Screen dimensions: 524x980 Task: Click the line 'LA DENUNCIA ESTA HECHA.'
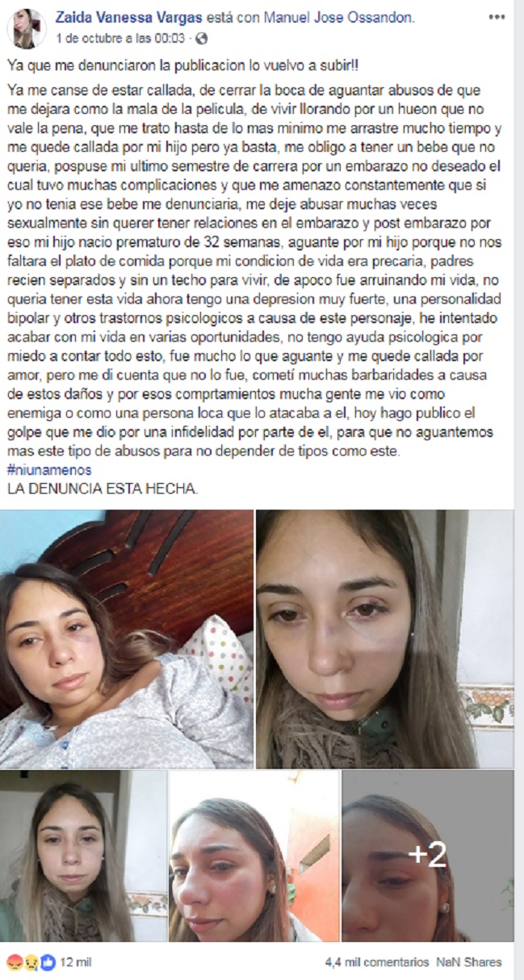(103, 488)
